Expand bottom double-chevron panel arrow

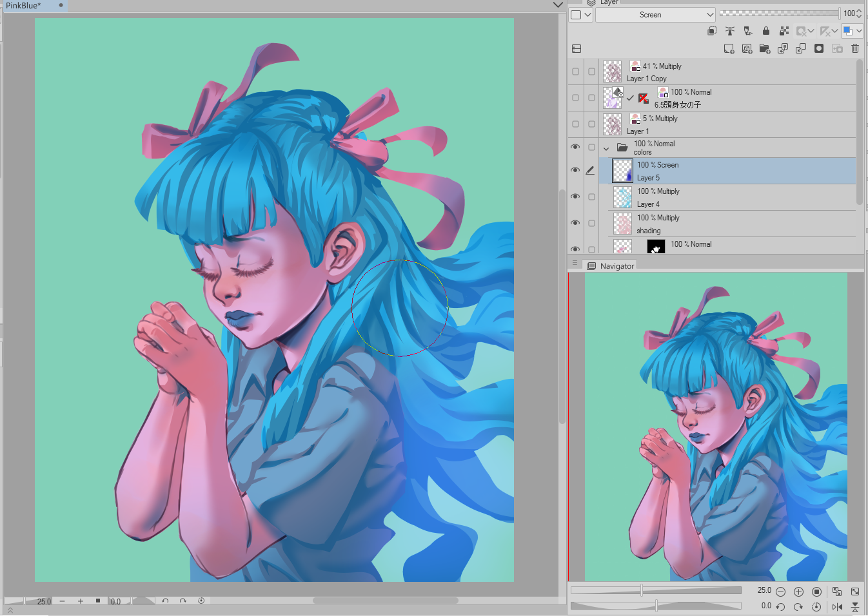pos(10,611)
